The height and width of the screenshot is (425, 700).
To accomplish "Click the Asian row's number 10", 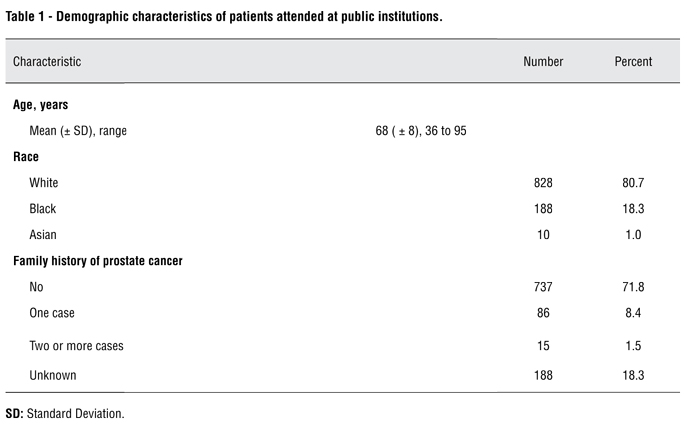I will click(x=543, y=235).
